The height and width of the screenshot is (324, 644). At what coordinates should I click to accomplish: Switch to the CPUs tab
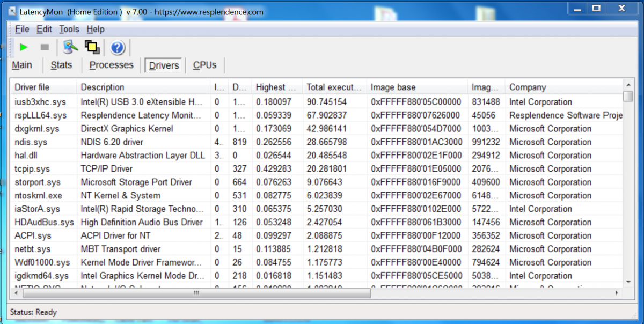(204, 65)
